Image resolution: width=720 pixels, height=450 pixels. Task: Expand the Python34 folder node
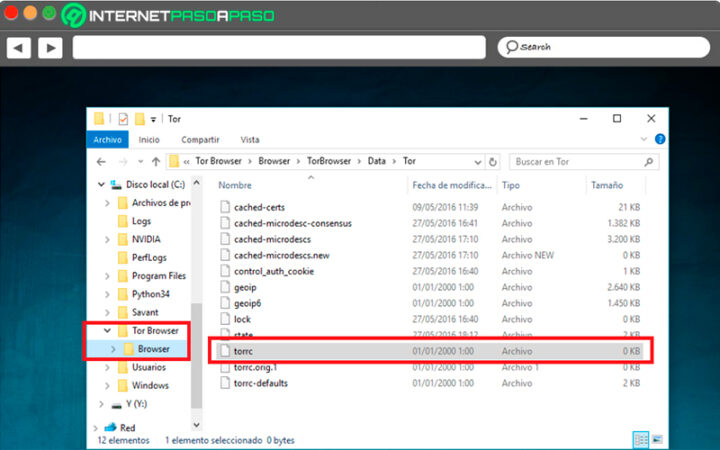tap(107, 294)
